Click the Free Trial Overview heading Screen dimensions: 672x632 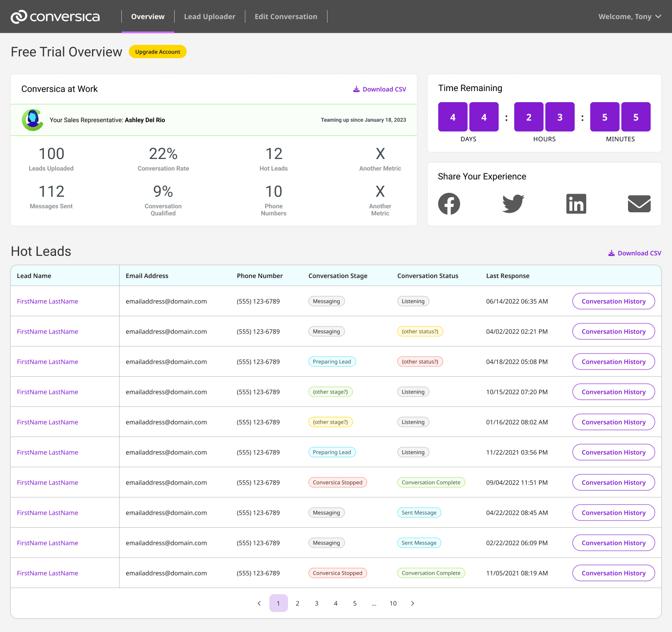pos(67,52)
